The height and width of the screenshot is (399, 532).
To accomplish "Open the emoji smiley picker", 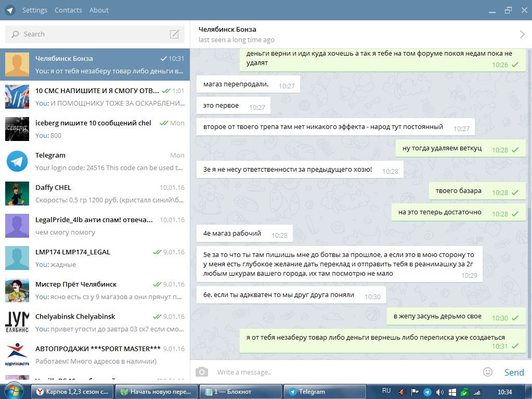I will (488, 372).
